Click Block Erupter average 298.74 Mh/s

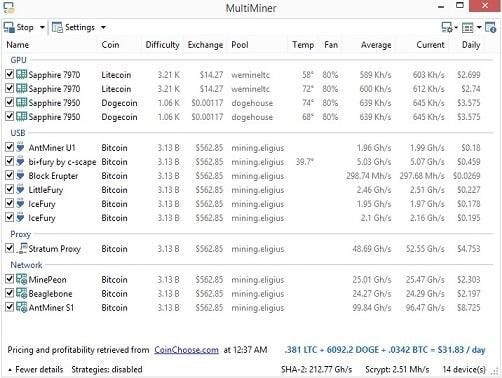tap(369, 176)
